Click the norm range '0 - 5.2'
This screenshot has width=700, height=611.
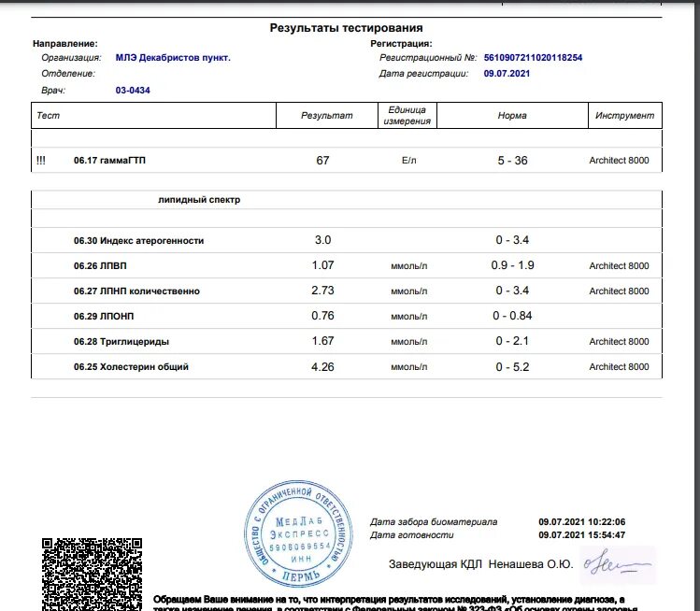point(512,367)
